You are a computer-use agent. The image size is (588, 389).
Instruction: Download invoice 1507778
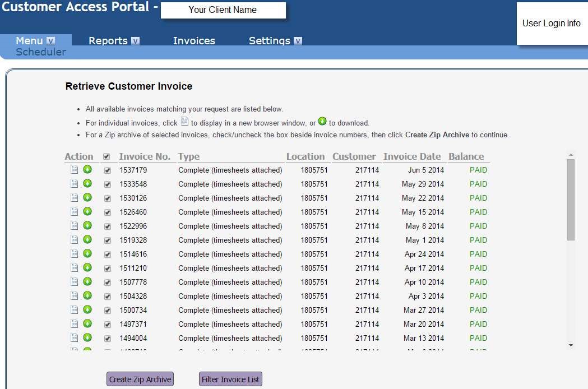point(87,281)
